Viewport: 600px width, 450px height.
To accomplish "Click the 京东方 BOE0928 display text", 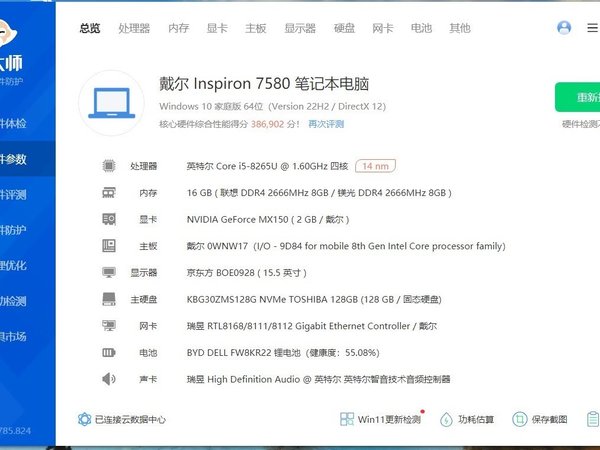I will (x=246, y=273).
